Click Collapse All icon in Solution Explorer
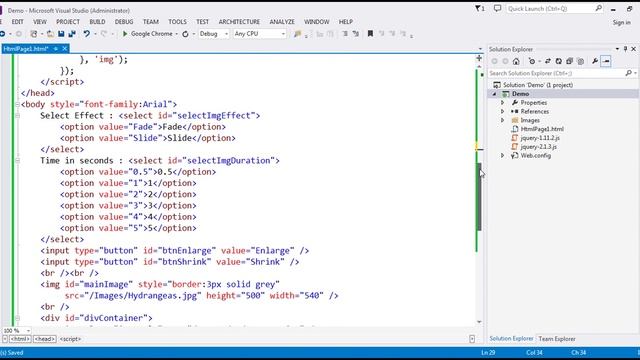This screenshot has height=360, width=640. point(569,61)
